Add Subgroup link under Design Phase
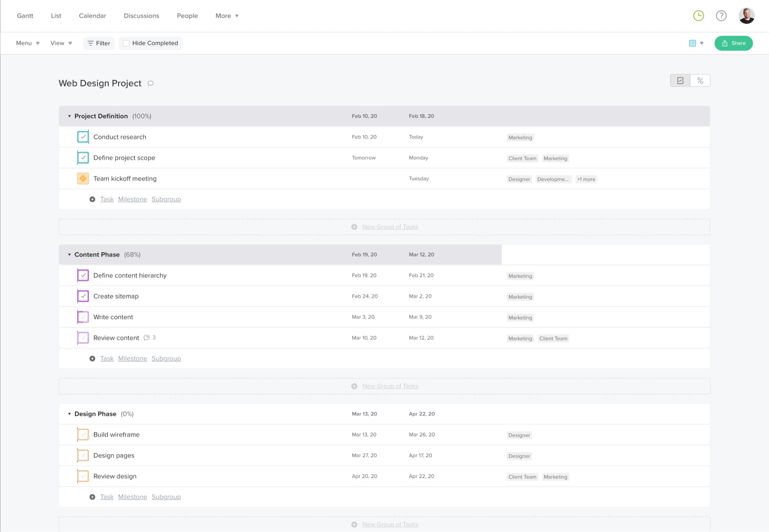This screenshot has height=532, width=769. pyautogui.click(x=166, y=497)
